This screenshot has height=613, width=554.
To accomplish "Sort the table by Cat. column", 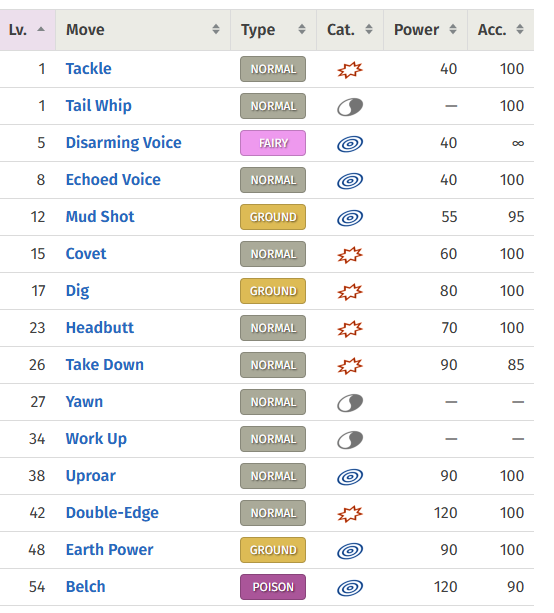I will (x=350, y=30).
